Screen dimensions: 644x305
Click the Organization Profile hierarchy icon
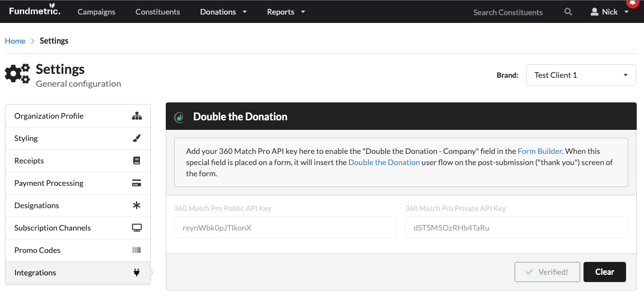[x=137, y=116]
